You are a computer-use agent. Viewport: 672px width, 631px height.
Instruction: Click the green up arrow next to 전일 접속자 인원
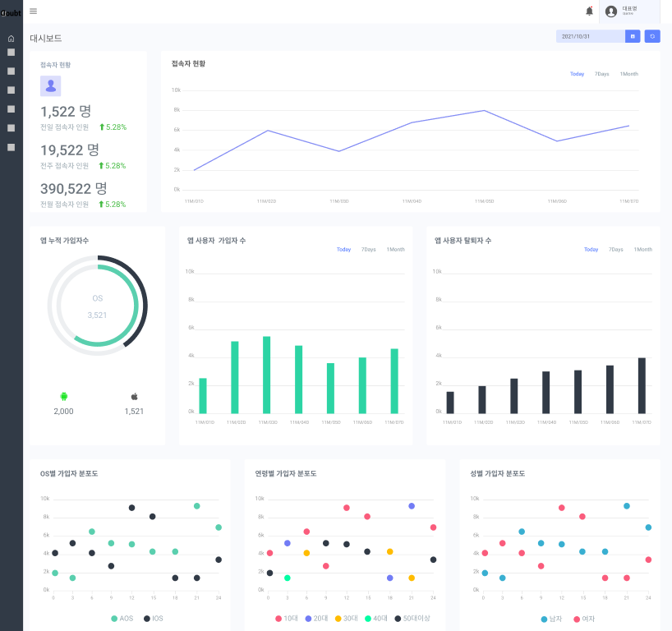click(102, 127)
